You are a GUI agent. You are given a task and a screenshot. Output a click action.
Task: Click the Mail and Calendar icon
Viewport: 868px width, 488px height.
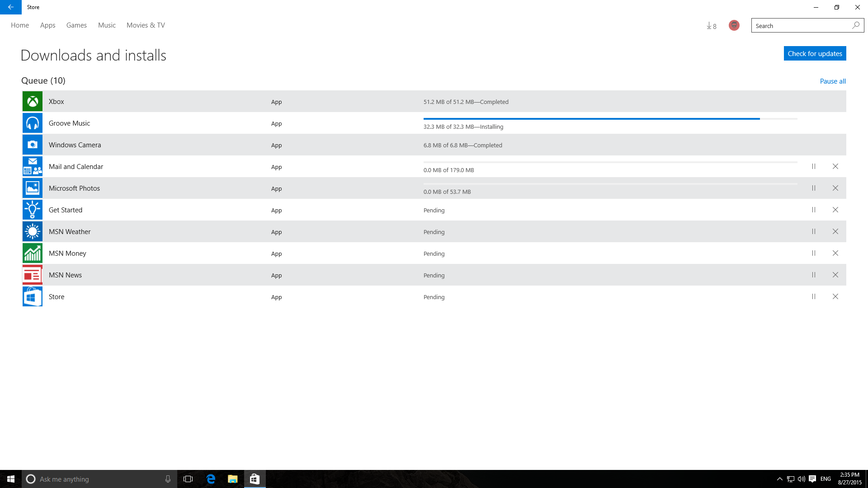point(33,166)
